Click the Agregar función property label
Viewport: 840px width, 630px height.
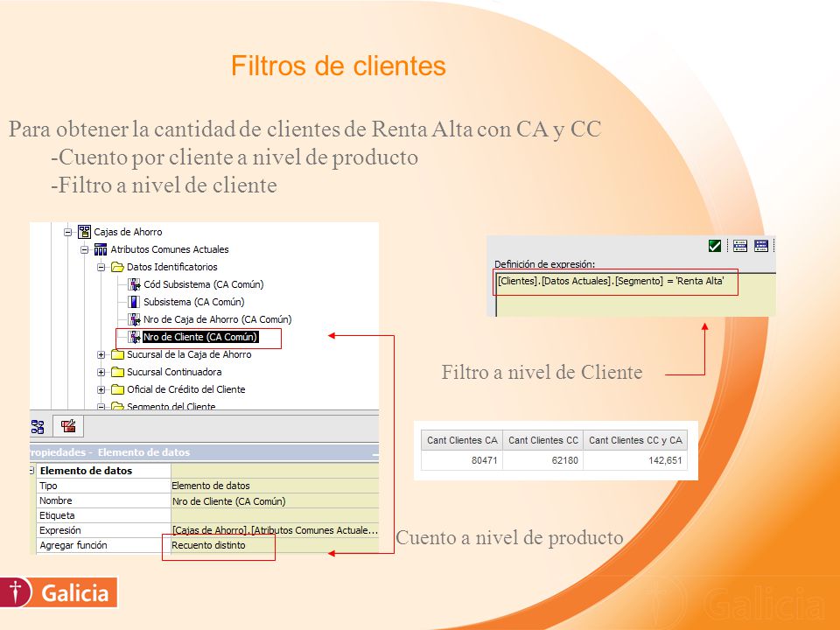(73, 545)
